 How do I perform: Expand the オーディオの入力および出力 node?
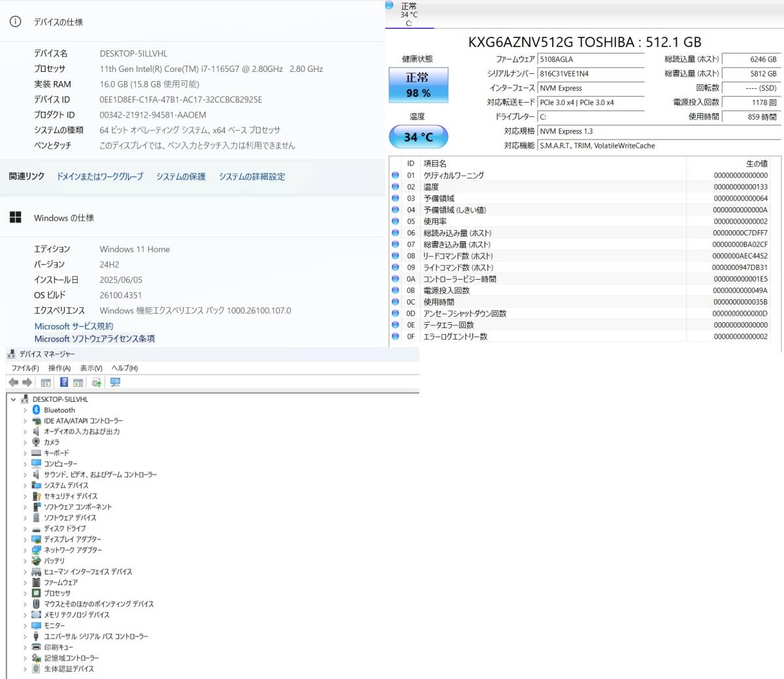click(x=25, y=432)
